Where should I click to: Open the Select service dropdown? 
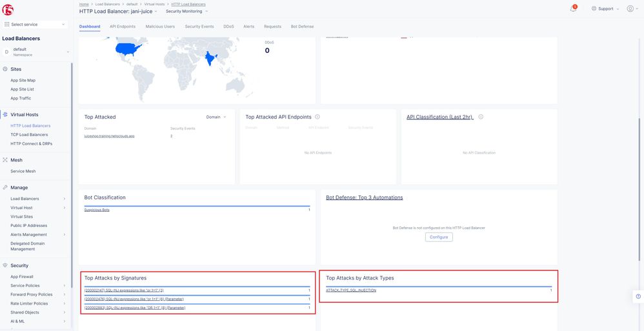tap(35, 25)
